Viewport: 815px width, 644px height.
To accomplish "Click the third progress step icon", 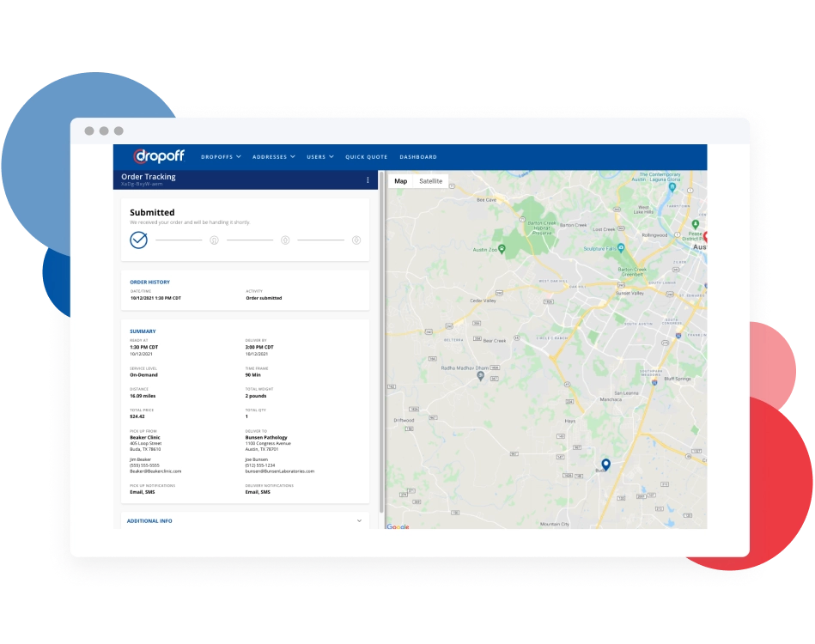I will [285, 240].
